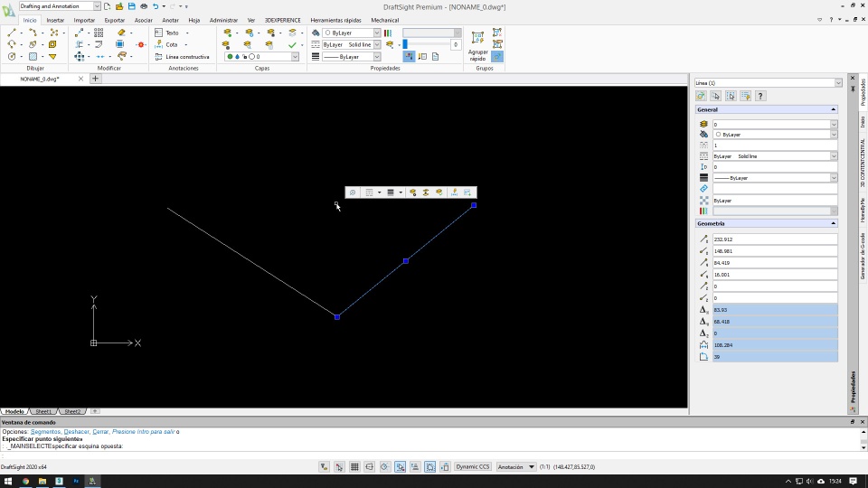Click the Print icon in quick access toolbar
Screen dimensions: 868x488
click(x=144, y=6)
